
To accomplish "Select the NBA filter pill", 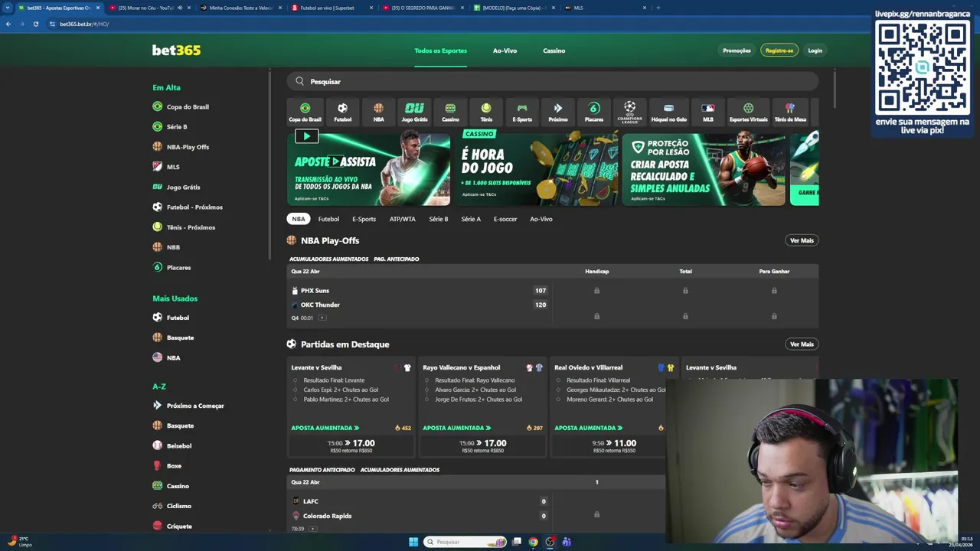I will [x=299, y=219].
